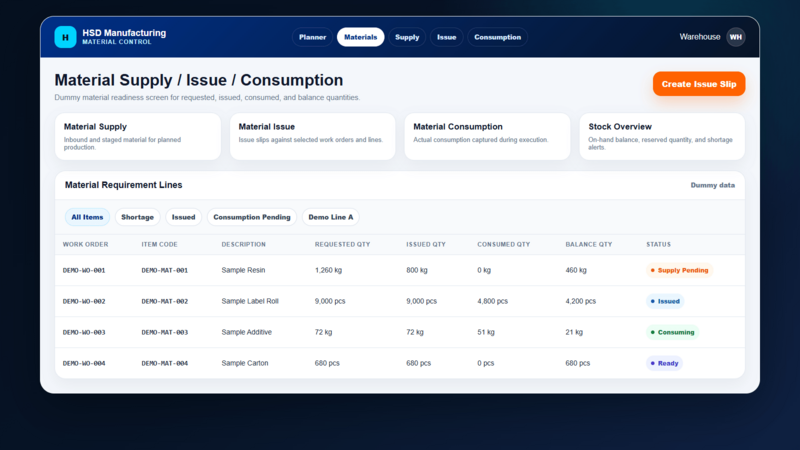800x450 pixels.
Task: Click the 51 kg consumed quantity
Action: (486, 332)
